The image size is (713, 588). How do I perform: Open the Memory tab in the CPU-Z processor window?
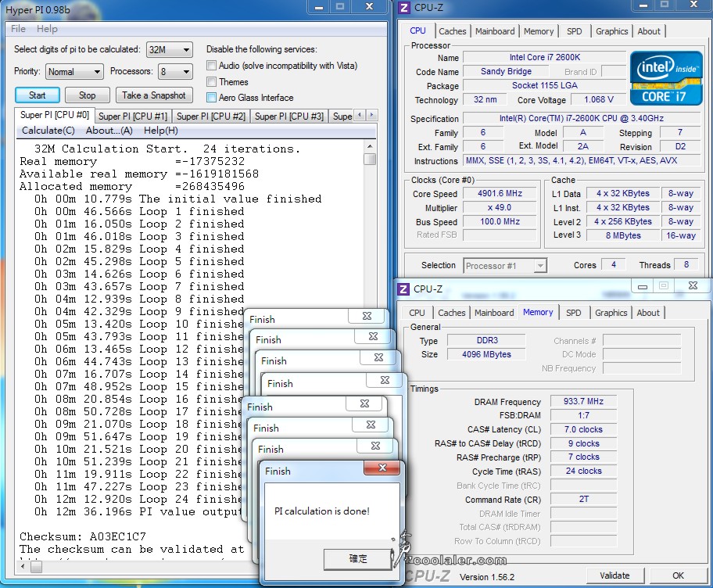point(539,31)
